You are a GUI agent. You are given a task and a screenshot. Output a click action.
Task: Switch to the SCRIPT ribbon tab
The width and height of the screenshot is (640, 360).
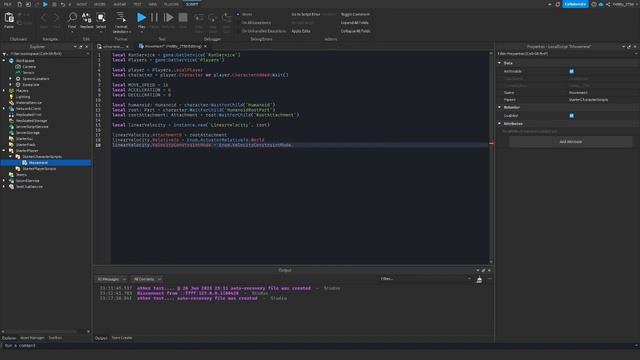(192, 4)
